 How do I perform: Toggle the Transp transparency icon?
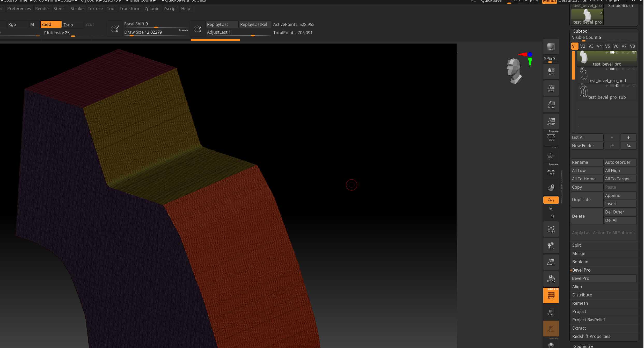[x=551, y=312]
